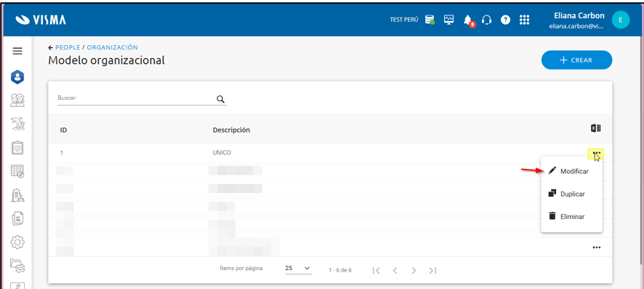Screen dimensions: 644x289
Task: Click the Eliana Carbon user name
Action: pyautogui.click(x=579, y=15)
